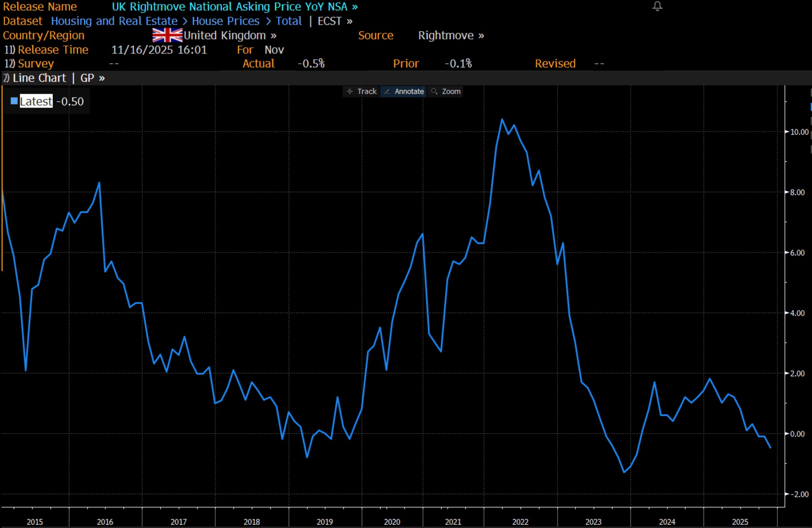812x528 pixels.
Task: Expand the ECST function link
Action: (x=334, y=21)
